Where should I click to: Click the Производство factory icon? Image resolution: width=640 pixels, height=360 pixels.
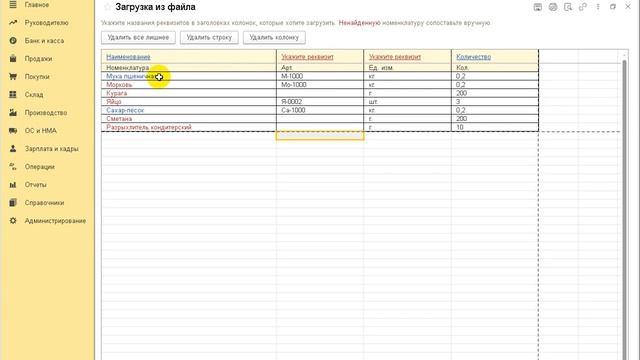pyautogui.click(x=13, y=112)
